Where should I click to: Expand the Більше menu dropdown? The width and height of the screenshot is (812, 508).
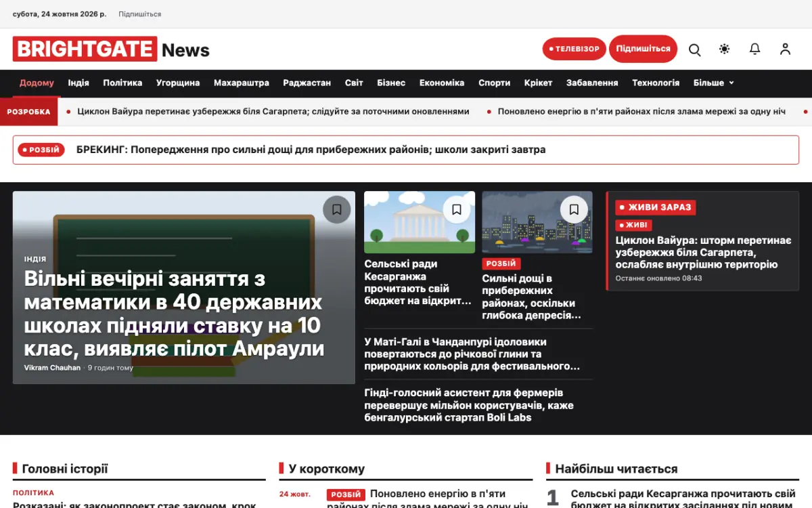click(713, 83)
